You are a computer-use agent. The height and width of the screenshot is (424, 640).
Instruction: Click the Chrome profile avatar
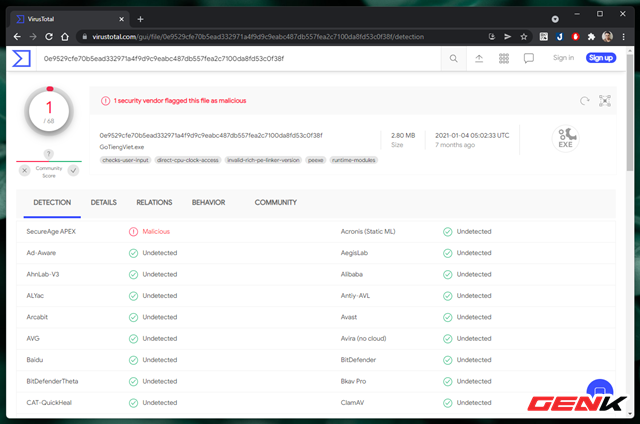607,37
